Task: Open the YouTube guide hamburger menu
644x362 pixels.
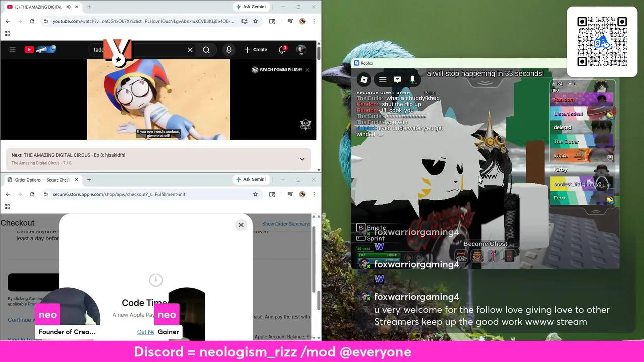Action: click(x=13, y=50)
